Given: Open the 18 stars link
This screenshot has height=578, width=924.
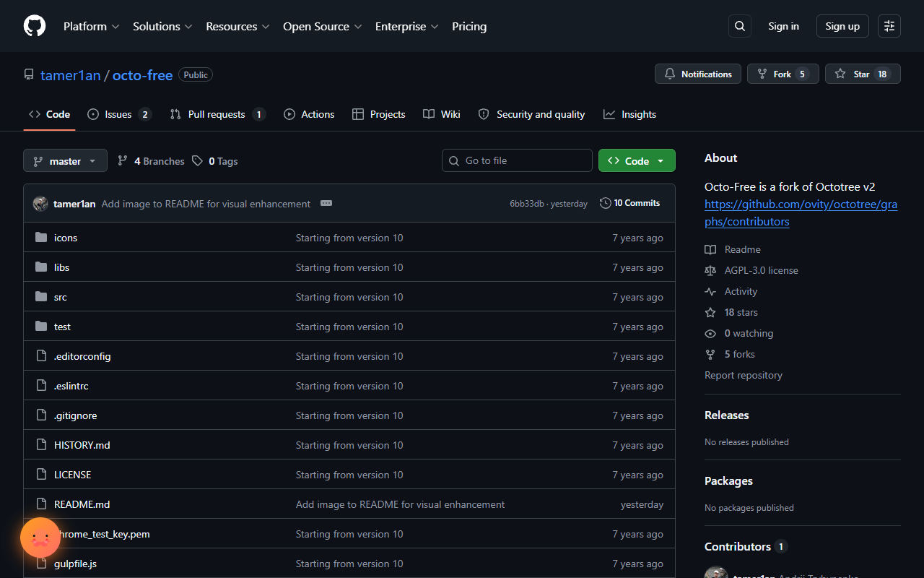Looking at the screenshot, I should point(731,312).
